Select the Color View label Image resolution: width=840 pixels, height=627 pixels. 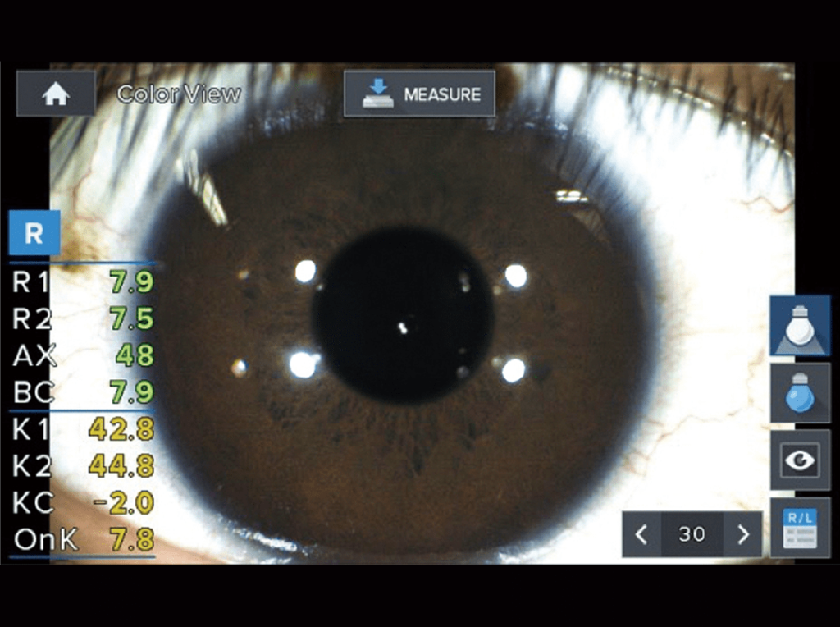coord(178,94)
